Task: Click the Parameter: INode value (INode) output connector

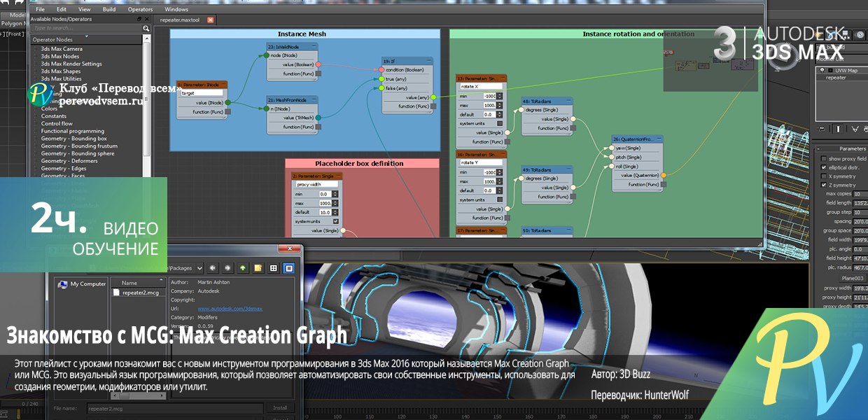Action: click(227, 102)
